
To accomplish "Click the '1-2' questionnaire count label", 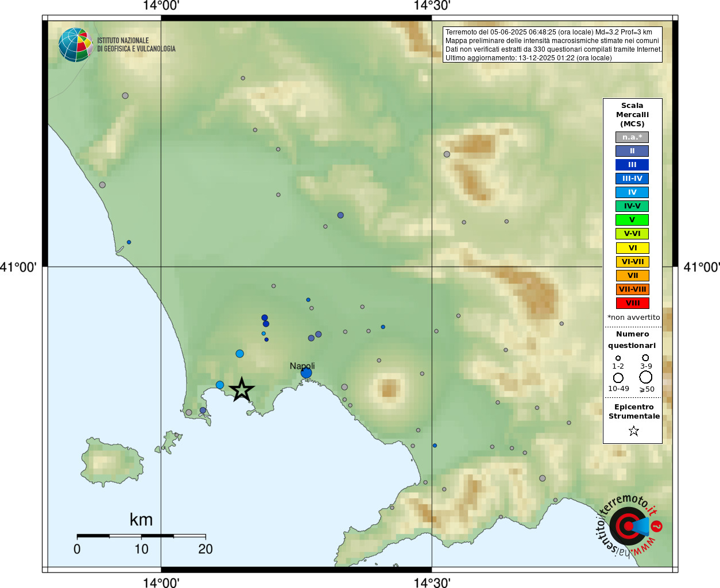I will tap(618, 366).
